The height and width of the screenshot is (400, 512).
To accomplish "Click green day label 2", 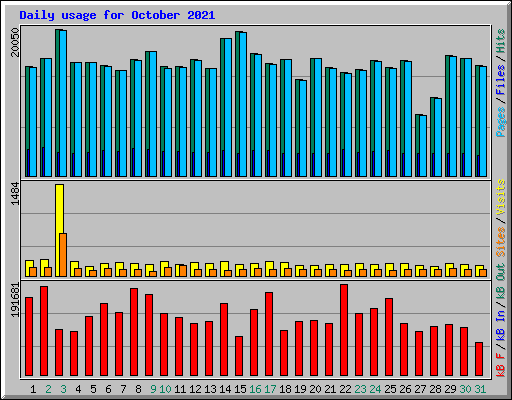I will pos(48,389).
